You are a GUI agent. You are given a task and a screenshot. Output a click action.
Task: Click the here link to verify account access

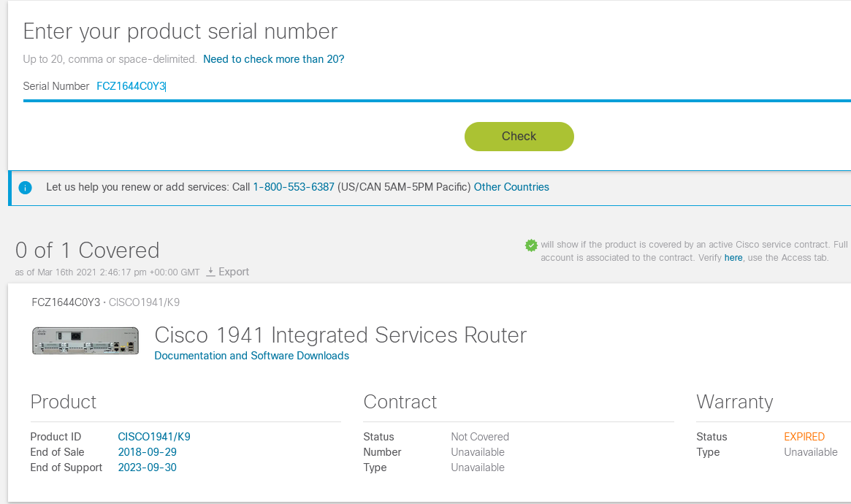(x=733, y=257)
